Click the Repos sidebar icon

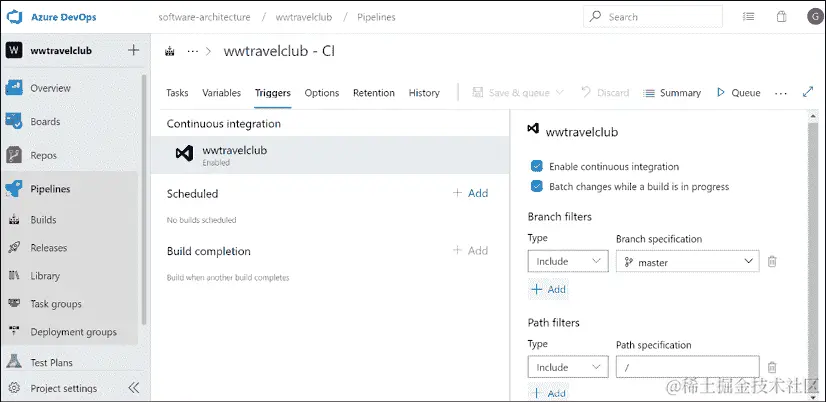coord(14,155)
